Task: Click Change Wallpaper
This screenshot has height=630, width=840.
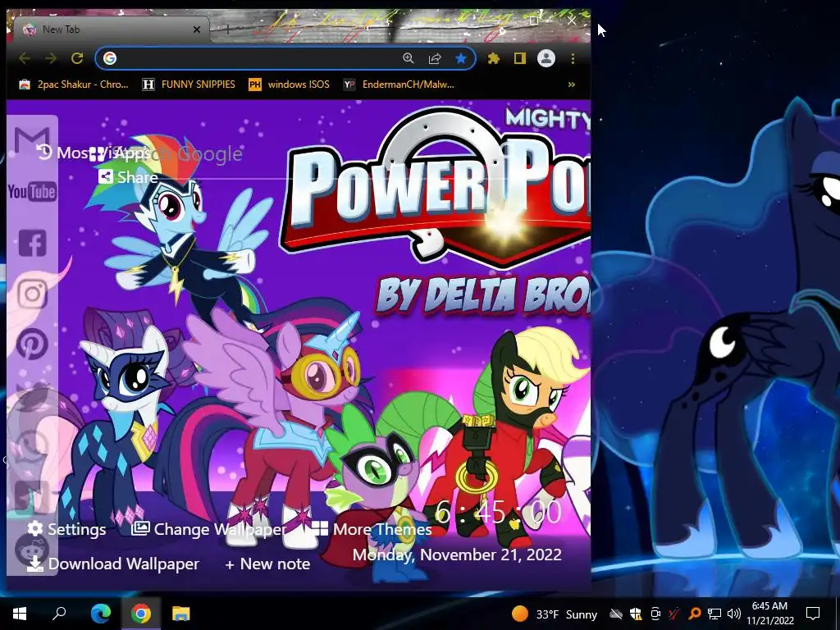Action: [x=209, y=529]
